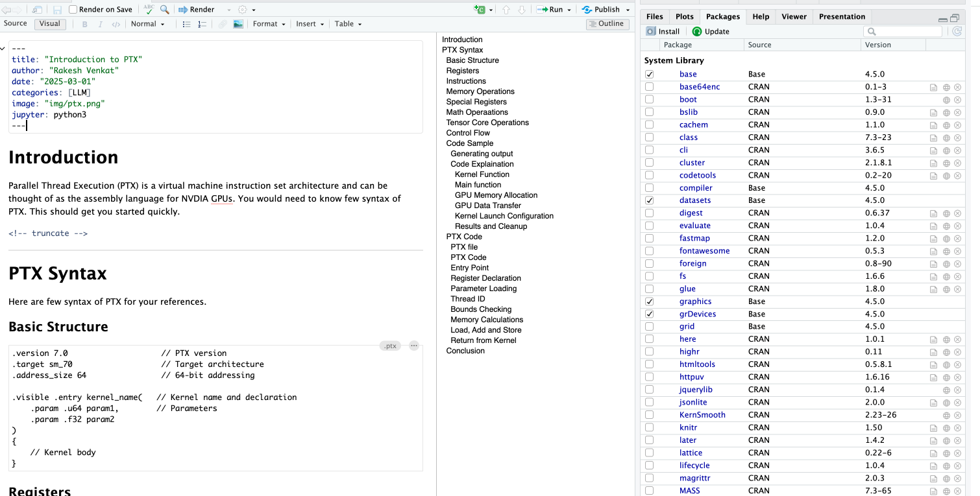
Task: Click the bulleted list icon
Action: [187, 24]
